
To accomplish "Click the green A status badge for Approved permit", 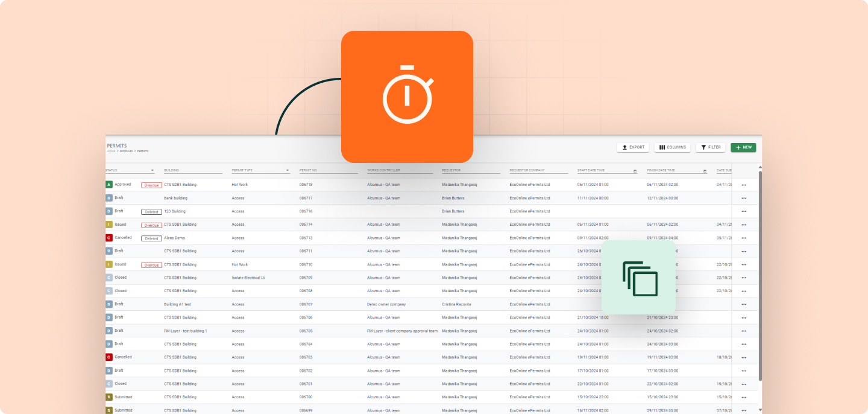I will tap(109, 185).
